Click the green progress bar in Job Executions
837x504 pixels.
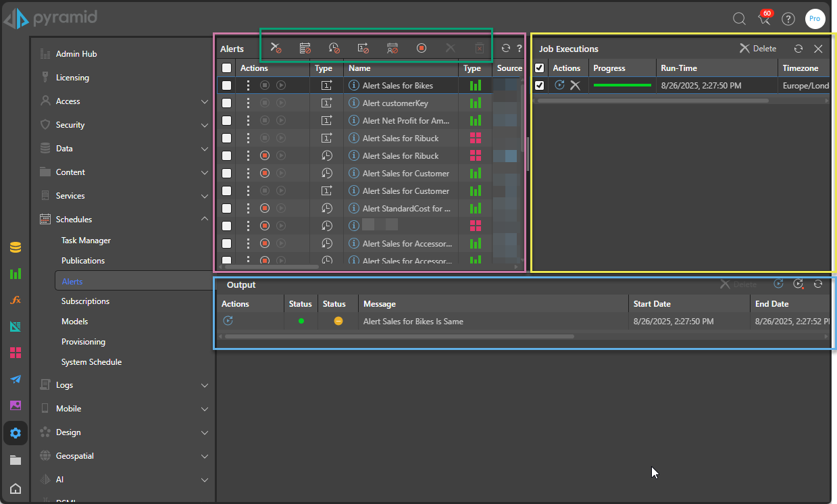[x=622, y=85]
